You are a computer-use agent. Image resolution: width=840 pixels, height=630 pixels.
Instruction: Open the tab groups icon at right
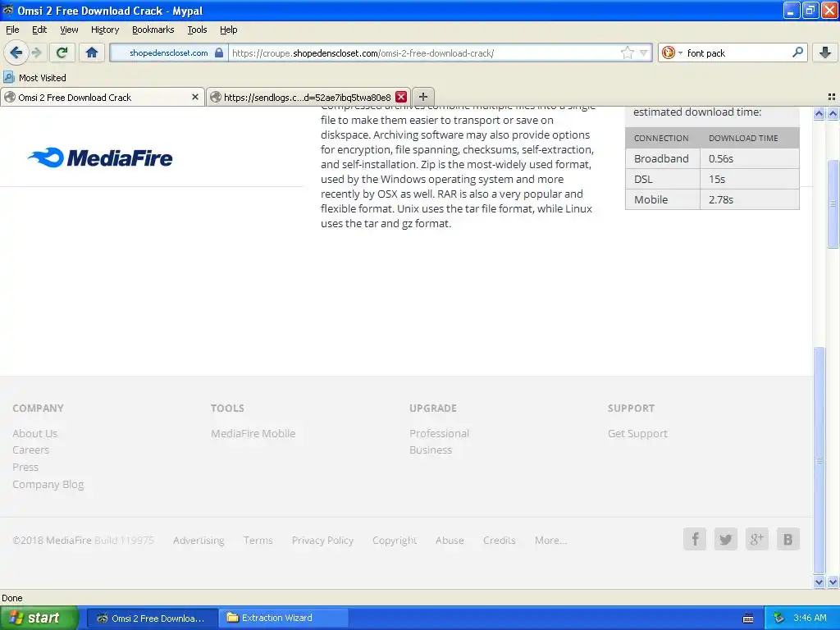[832, 97]
